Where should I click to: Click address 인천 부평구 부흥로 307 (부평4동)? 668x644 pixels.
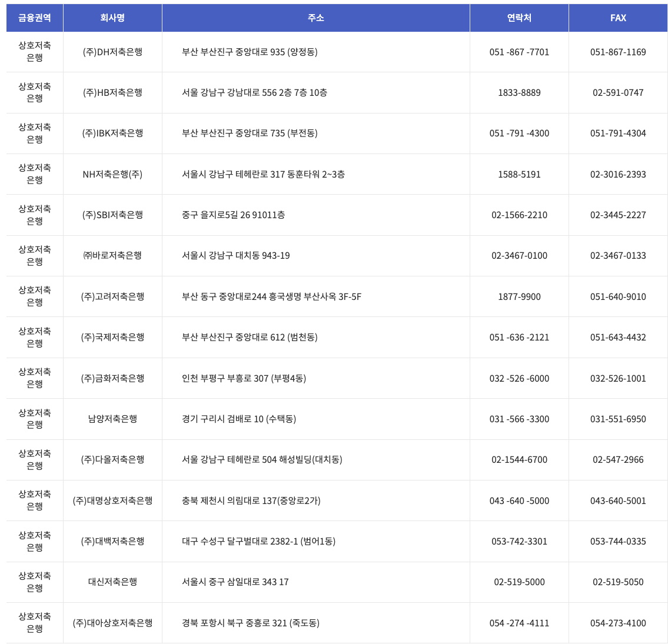[244, 378]
